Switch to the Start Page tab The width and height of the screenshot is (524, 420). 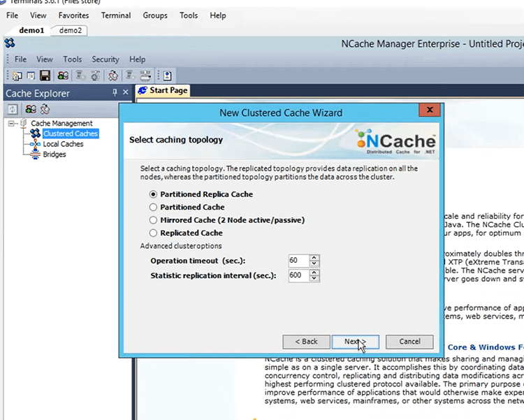(163, 90)
